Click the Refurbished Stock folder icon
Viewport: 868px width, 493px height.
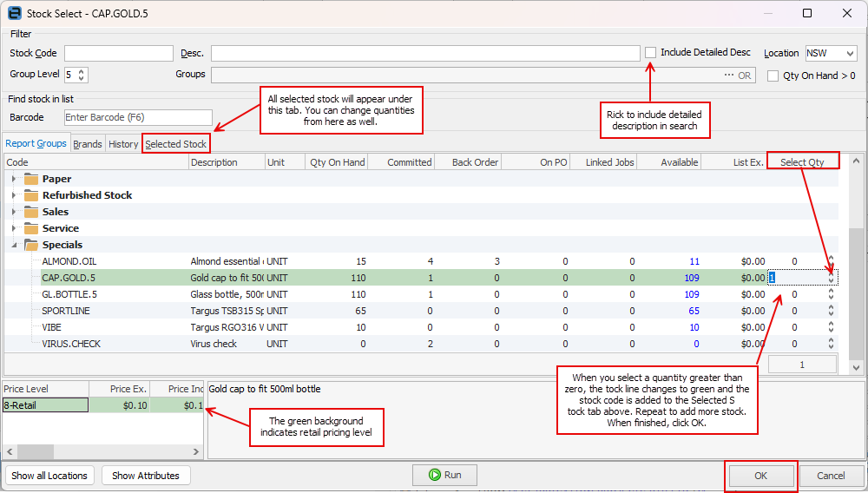point(31,195)
